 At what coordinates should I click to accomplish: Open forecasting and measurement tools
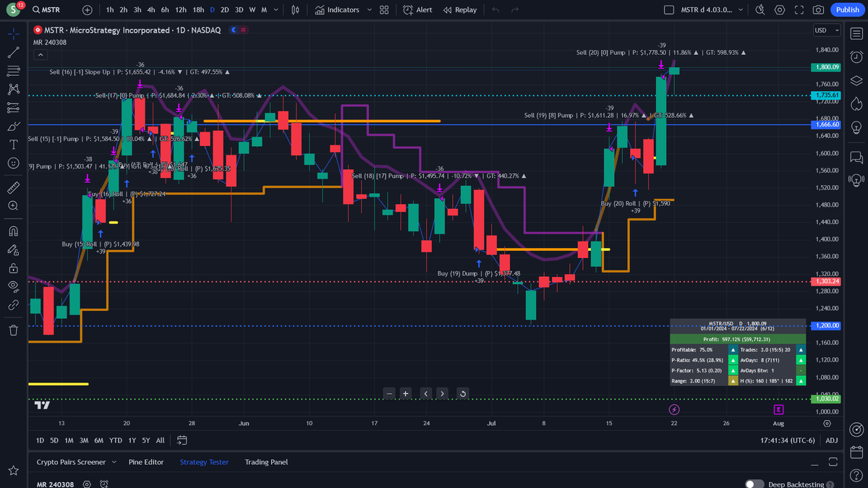click(13, 108)
